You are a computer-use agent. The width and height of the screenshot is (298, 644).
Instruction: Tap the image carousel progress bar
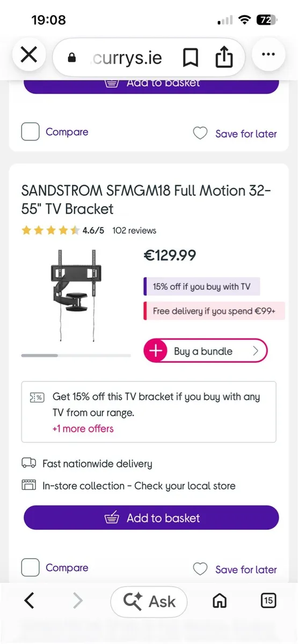(x=76, y=355)
